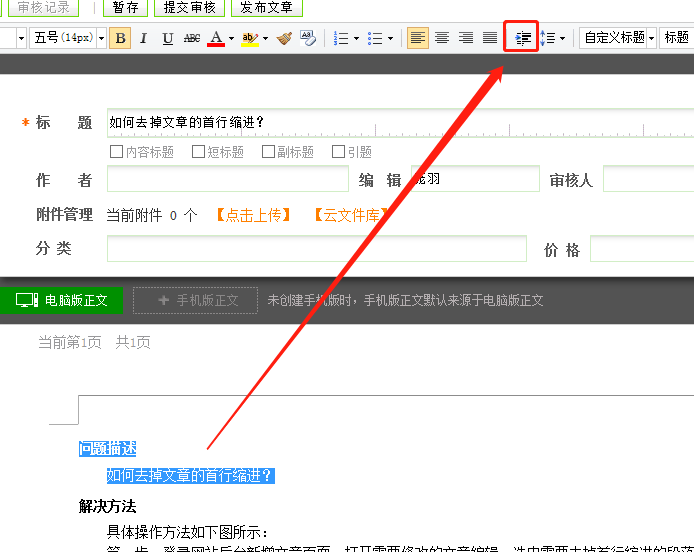
Task: Click the 点击上传 attachment link
Action: 254,215
